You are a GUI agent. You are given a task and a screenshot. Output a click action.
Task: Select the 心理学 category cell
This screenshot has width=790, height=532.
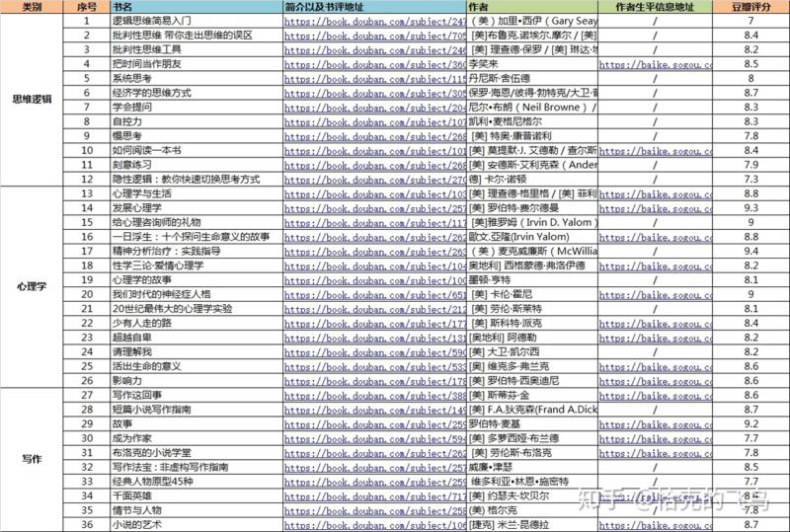[32, 286]
